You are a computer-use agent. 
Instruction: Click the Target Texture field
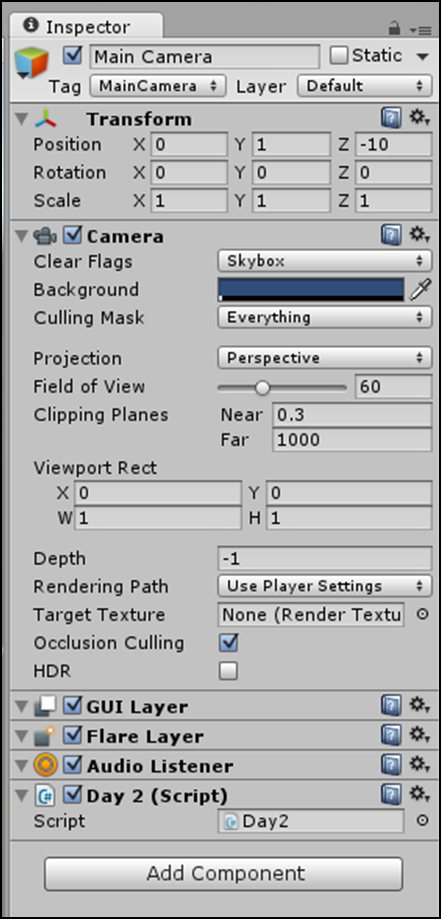pos(311,615)
